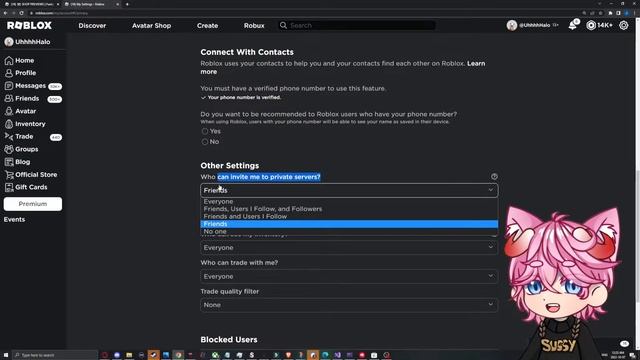Viewport: 640px width, 360px height.
Task: Open Blog from the sidebar
Action: tap(17, 162)
